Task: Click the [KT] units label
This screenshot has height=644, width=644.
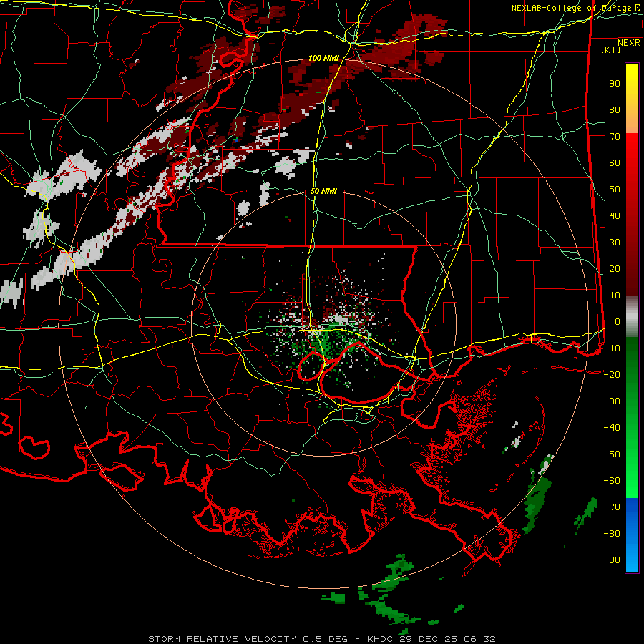Action: click(x=611, y=49)
